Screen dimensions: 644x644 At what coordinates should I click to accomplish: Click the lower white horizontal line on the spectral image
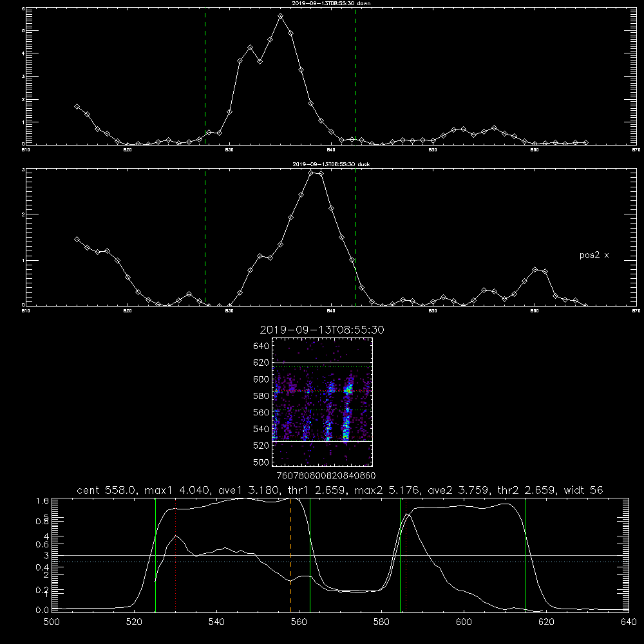pos(322,441)
